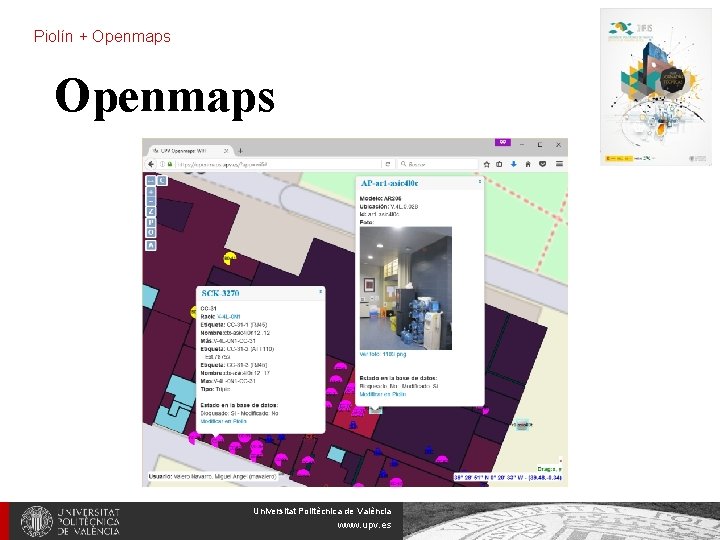The width and height of the screenshot is (720, 540).
Task: Open the Rack V-4L-0N1 link
Action: (229, 317)
